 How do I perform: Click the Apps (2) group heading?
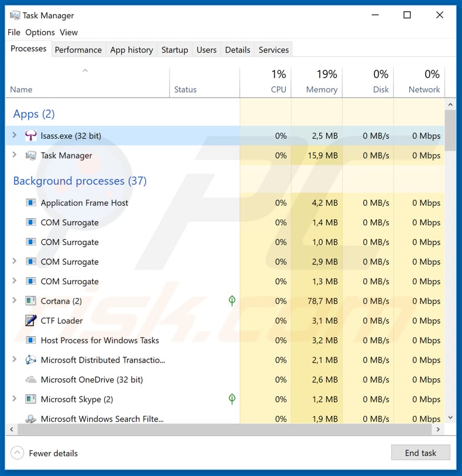pyautogui.click(x=34, y=114)
